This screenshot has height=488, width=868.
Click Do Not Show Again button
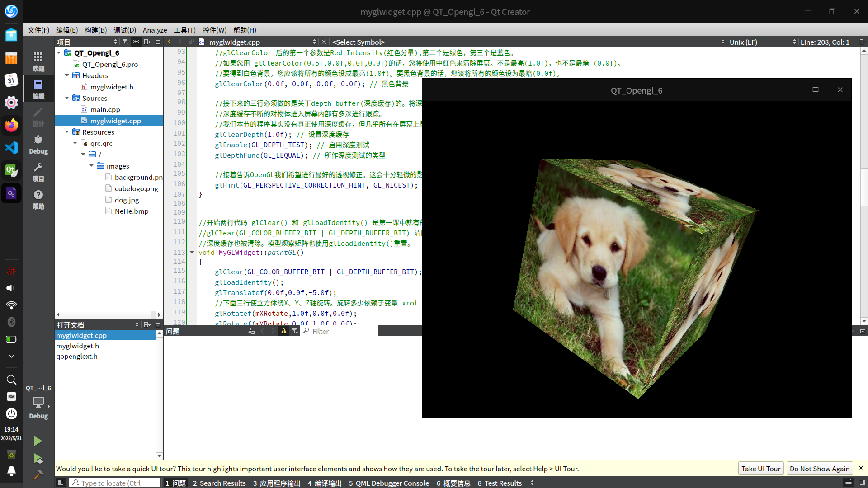pos(819,469)
